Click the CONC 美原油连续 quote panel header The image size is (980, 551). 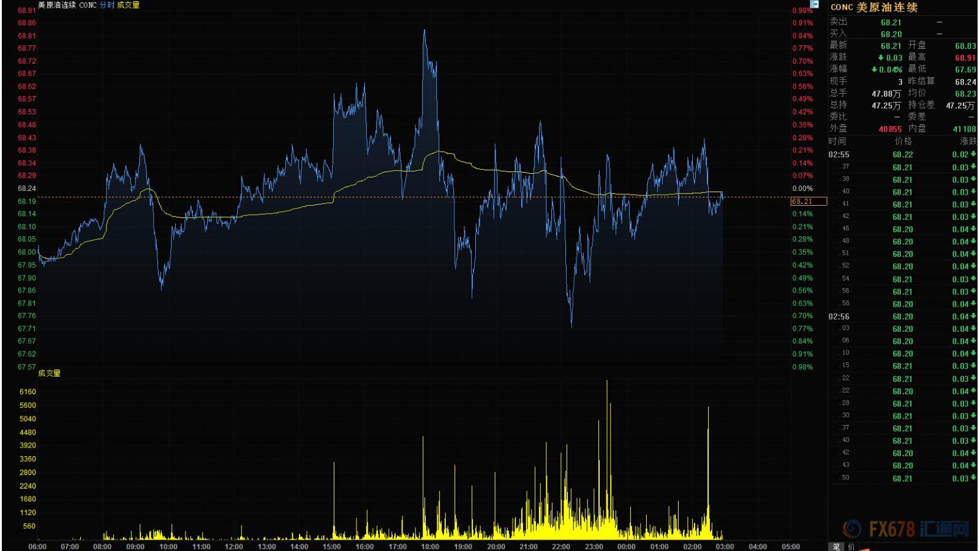coord(874,7)
